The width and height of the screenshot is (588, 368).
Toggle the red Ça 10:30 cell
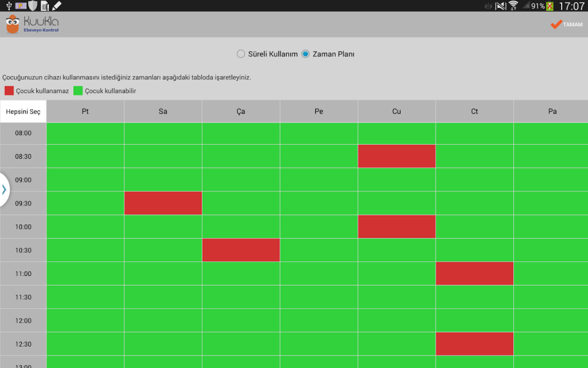(241, 250)
